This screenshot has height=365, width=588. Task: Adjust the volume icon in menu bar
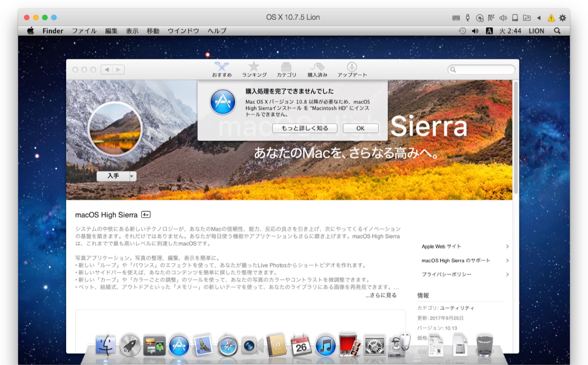(475, 31)
